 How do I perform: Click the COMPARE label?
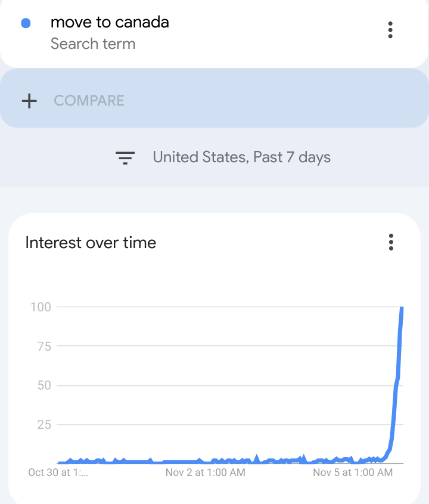[x=89, y=101]
